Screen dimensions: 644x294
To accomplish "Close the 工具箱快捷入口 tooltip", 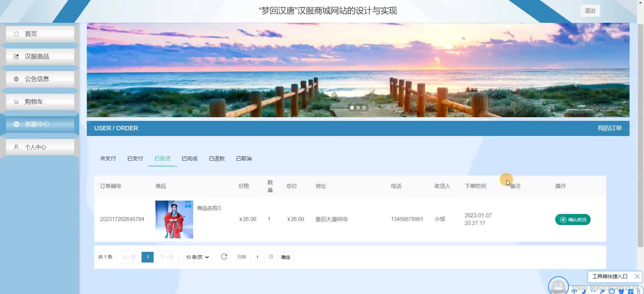I will coord(637,276).
